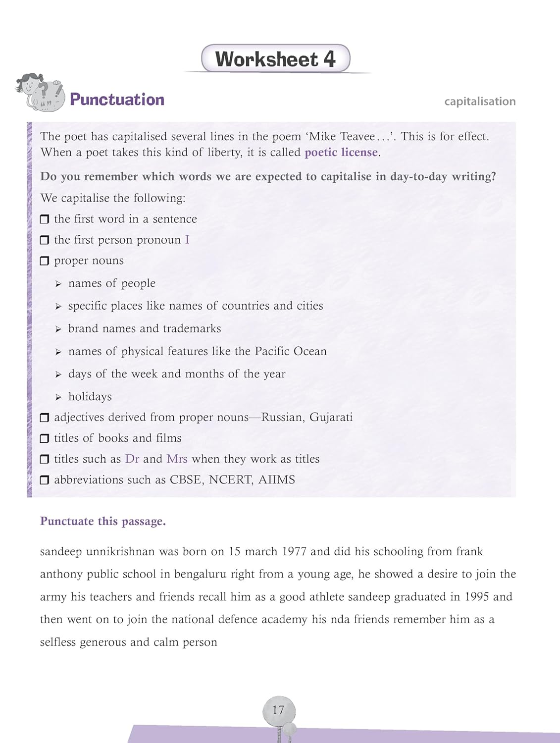
Task: Click the purple 'Dr' word
Action: click(132, 459)
